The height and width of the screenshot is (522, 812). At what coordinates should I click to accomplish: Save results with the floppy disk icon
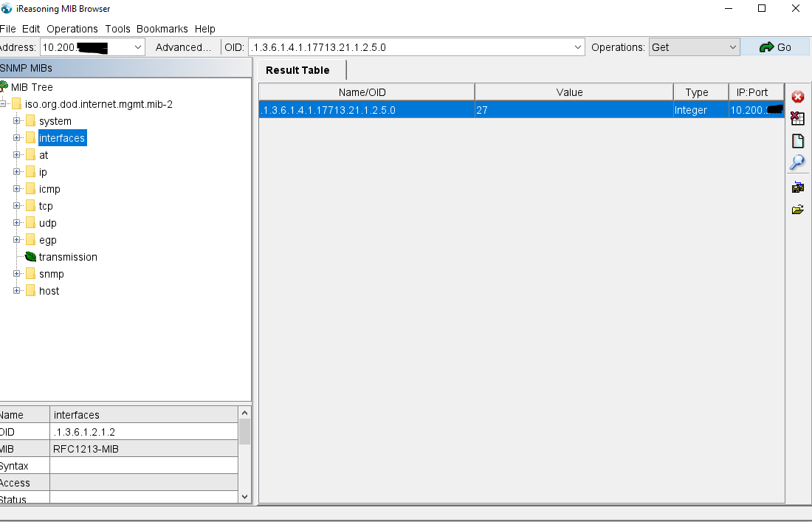click(797, 187)
